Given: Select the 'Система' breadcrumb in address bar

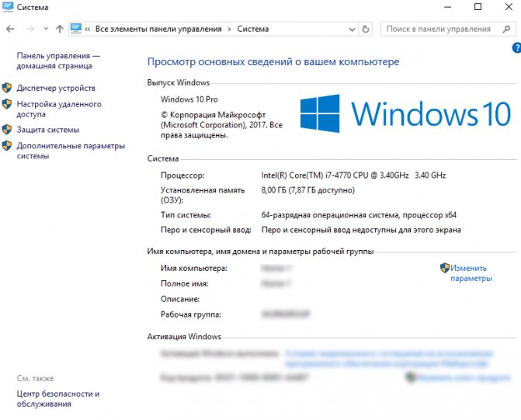Looking at the screenshot, I should click(253, 30).
